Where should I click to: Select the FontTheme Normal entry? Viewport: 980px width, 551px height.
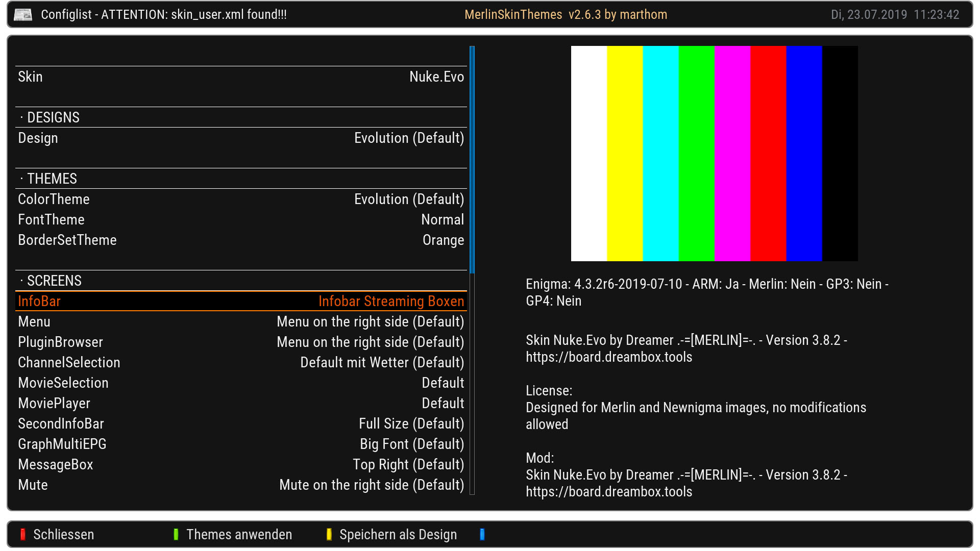click(x=241, y=219)
